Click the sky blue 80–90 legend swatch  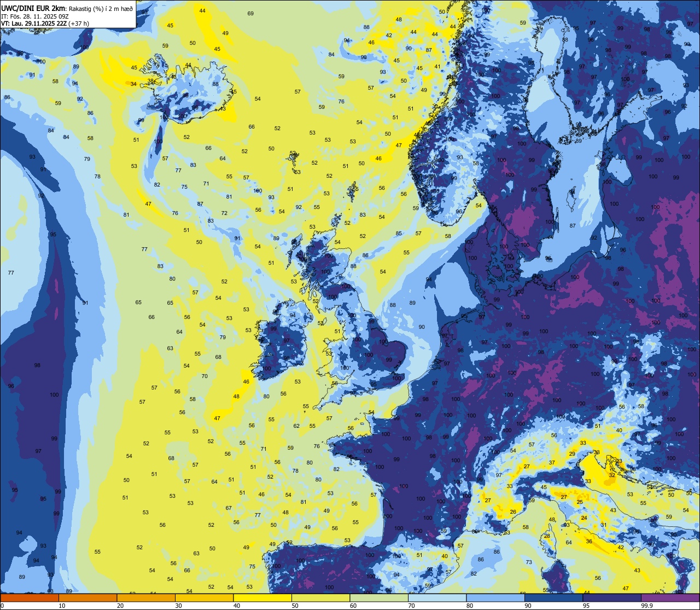pos(495,597)
